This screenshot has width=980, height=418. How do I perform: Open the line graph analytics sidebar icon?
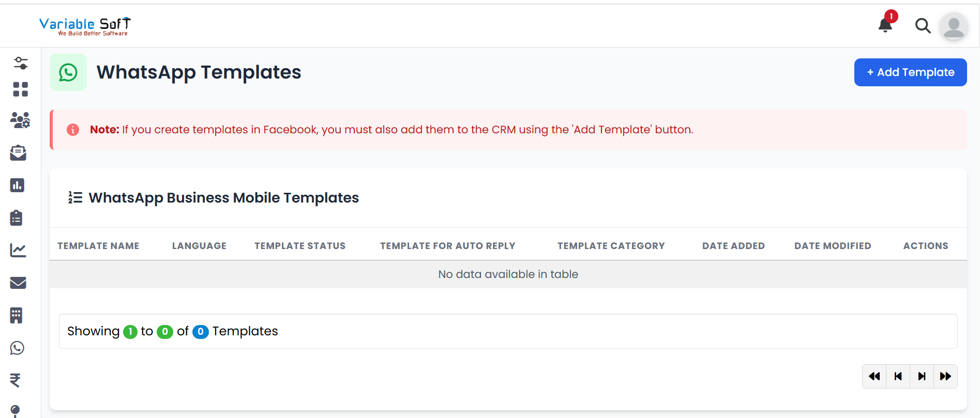click(18, 250)
